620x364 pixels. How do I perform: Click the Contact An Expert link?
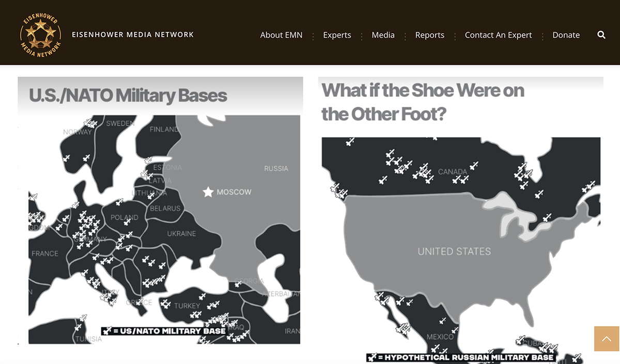tap(498, 35)
